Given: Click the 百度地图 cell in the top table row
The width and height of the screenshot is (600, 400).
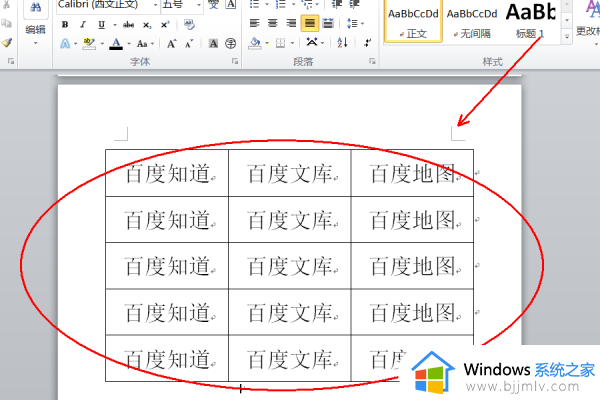Looking at the screenshot, I should (x=412, y=173).
